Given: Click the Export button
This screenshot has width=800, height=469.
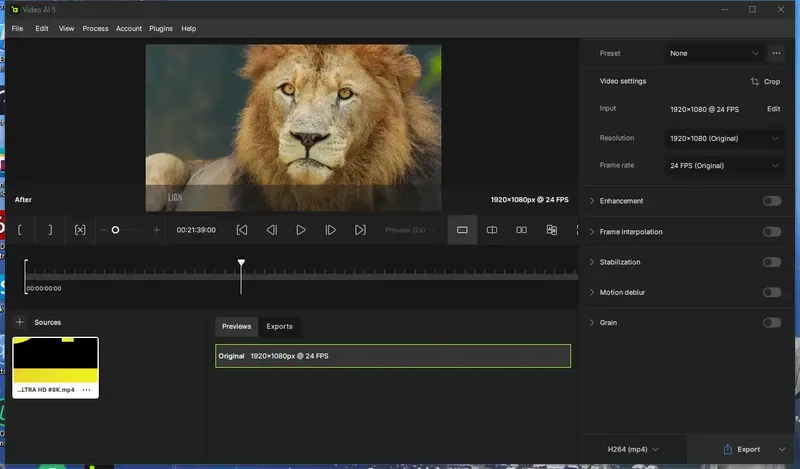Looking at the screenshot, I should coord(741,450).
